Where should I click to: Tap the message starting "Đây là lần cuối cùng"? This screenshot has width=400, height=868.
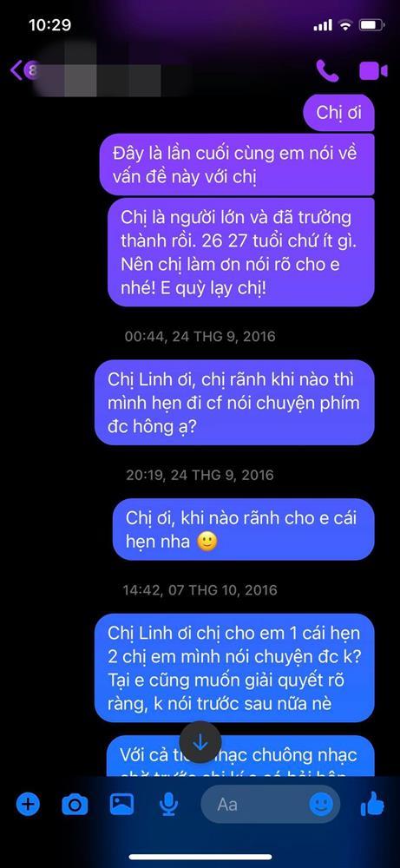tap(237, 165)
